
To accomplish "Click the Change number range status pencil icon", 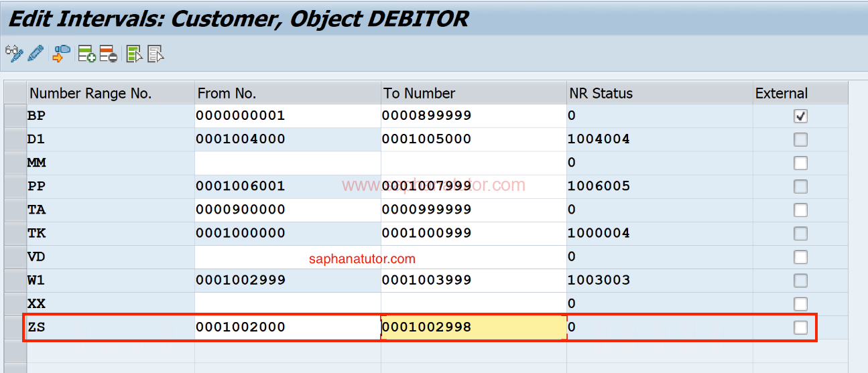I will (x=36, y=54).
